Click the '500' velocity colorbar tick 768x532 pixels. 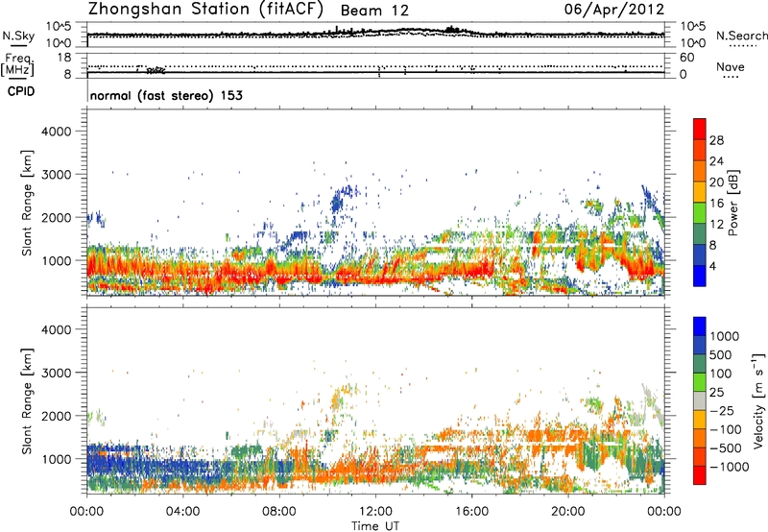point(721,354)
